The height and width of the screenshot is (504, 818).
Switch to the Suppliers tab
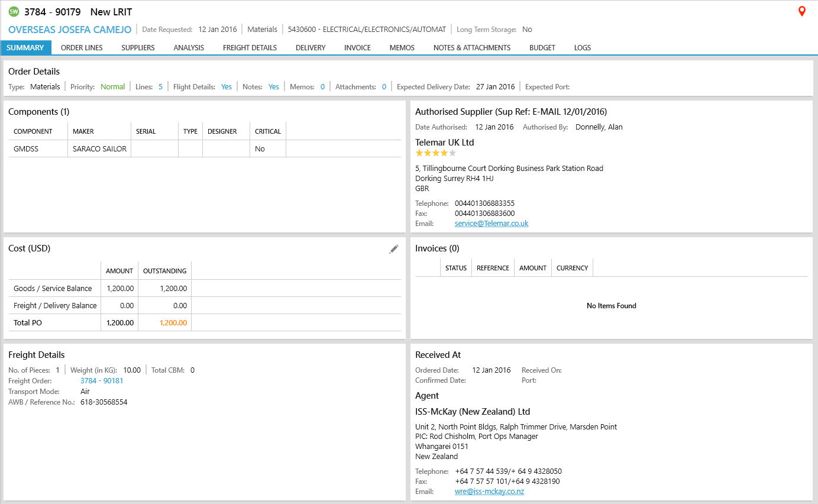point(138,48)
